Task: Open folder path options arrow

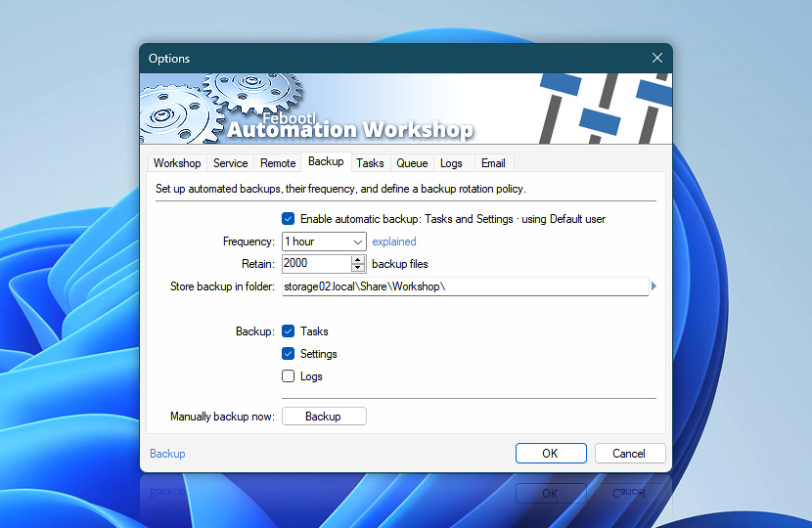Action: (x=654, y=286)
